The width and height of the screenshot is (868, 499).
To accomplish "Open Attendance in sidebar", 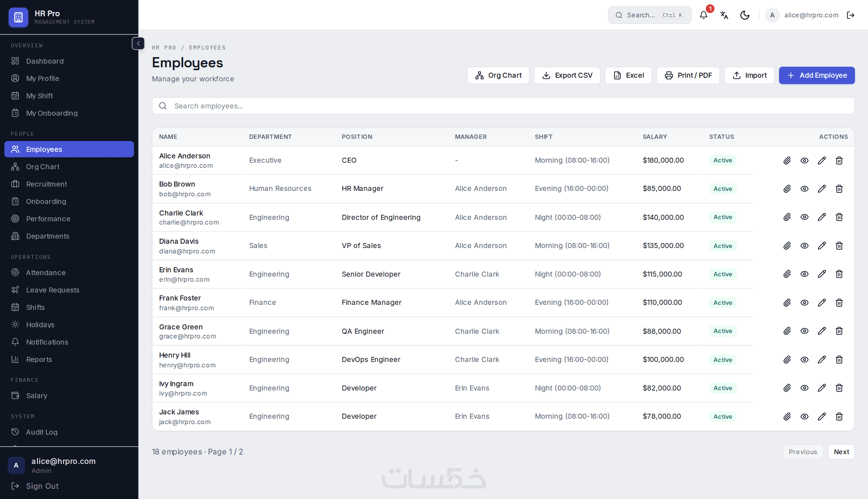I will pyautogui.click(x=69, y=273).
